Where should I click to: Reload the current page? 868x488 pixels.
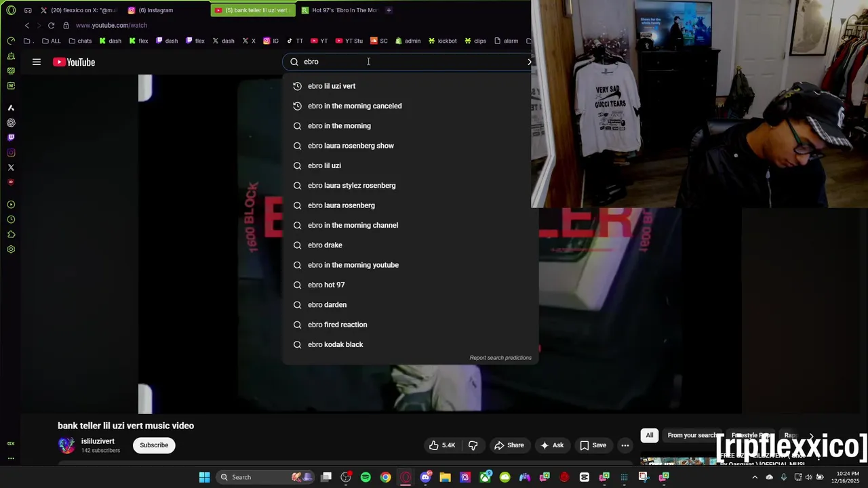coord(51,26)
